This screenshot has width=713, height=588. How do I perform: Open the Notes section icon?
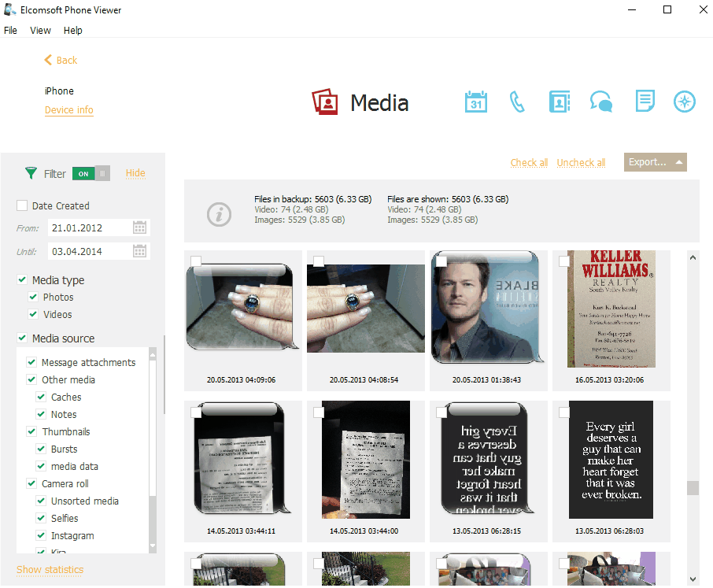(645, 102)
